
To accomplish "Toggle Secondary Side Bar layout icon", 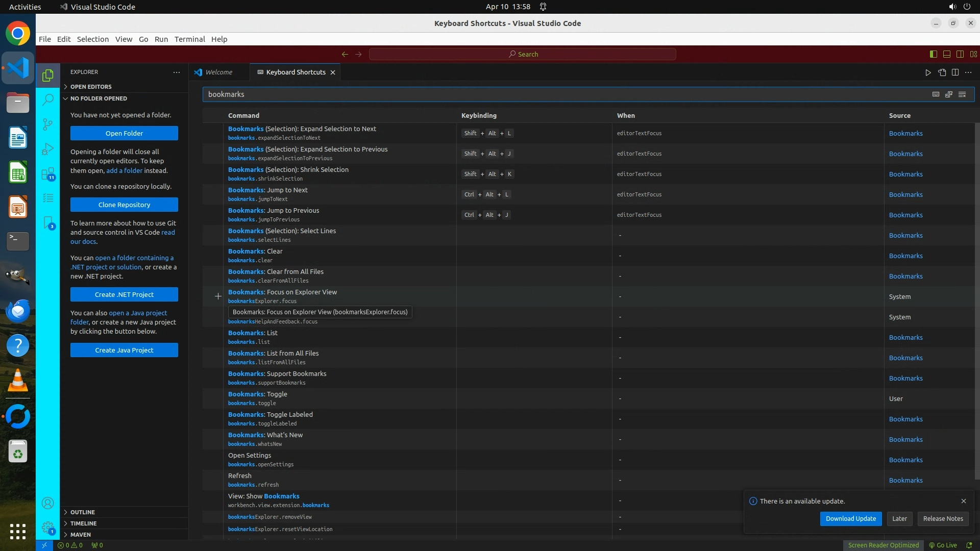I will (960, 54).
